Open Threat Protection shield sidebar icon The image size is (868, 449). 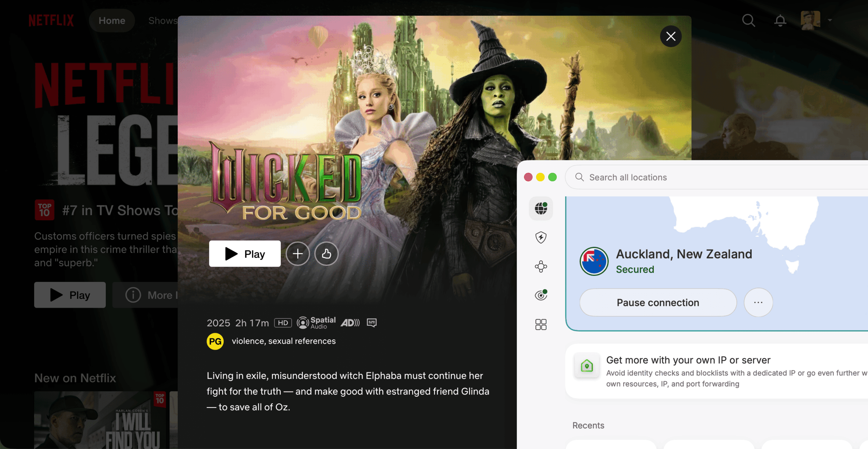point(541,237)
